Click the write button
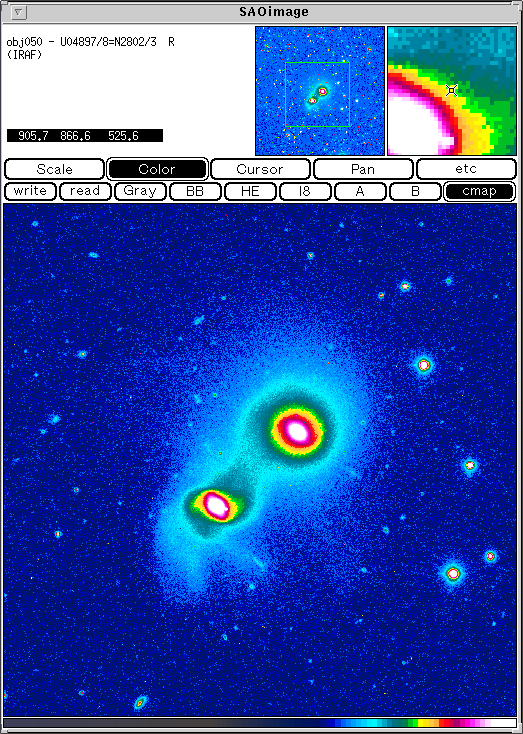The width and height of the screenshot is (523, 734). coord(30,191)
